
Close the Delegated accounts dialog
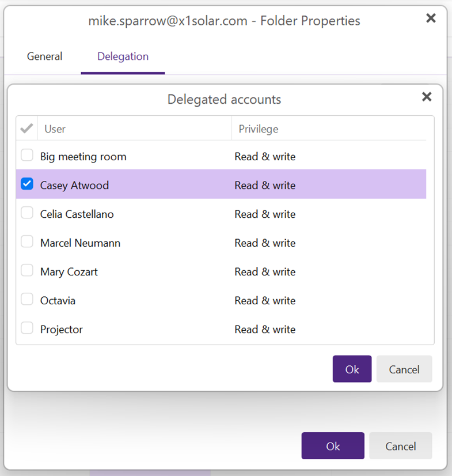click(x=427, y=97)
